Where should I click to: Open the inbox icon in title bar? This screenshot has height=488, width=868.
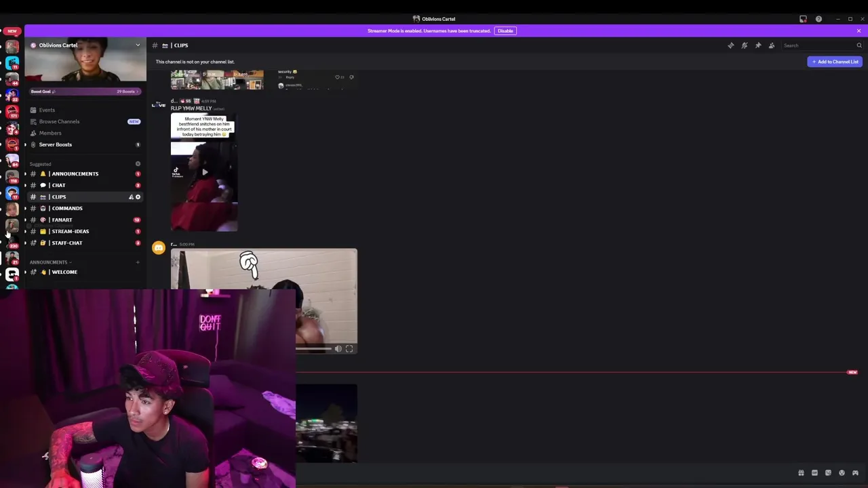coord(803,19)
